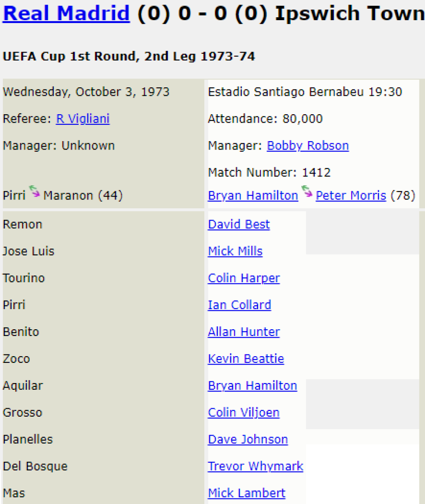Open Dave Johnson's player page
The height and width of the screenshot is (504, 425).
pyautogui.click(x=248, y=439)
